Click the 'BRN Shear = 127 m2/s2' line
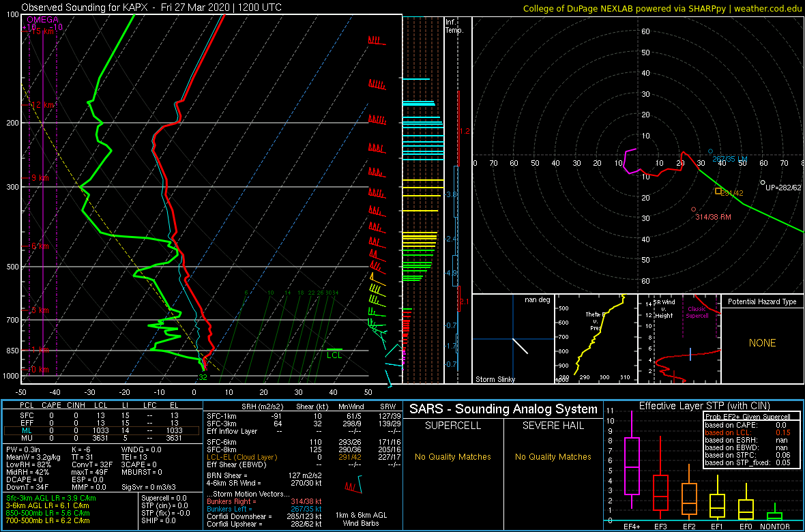Viewport: 805px width, 532px height. [x=263, y=475]
